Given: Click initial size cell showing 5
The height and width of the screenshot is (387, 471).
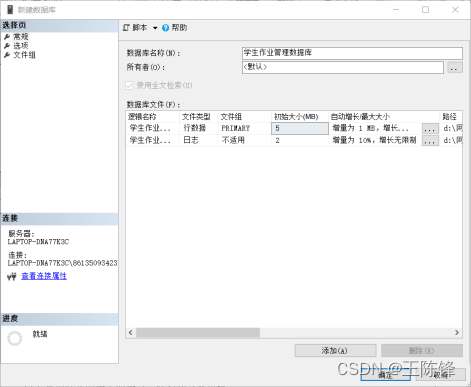Looking at the screenshot, I should point(300,128).
